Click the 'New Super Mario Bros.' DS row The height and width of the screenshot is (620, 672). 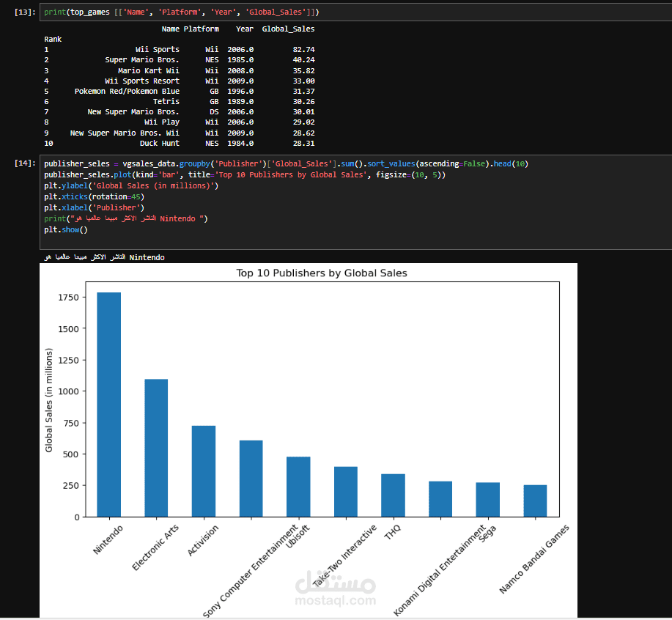click(x=179, y=112)
